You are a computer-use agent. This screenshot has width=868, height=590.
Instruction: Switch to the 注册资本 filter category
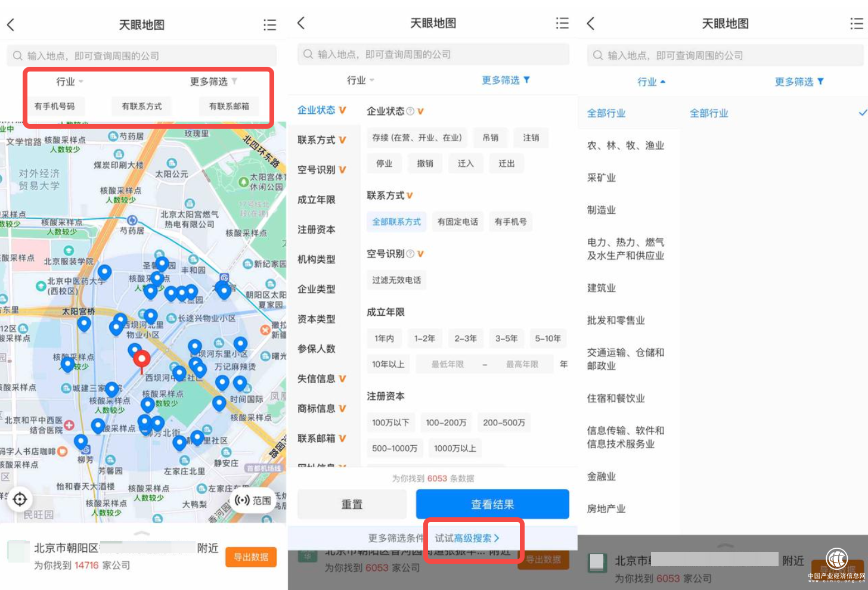tap(315, 229)
